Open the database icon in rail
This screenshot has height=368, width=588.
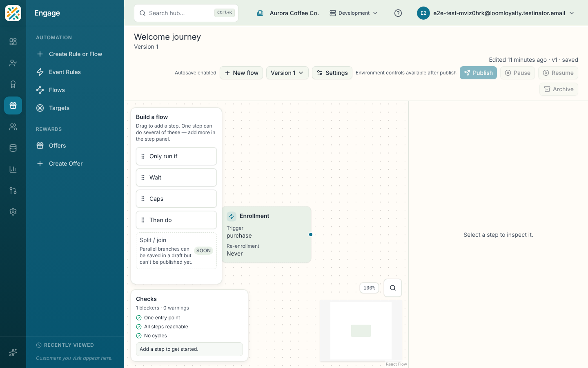click(13, 148)
